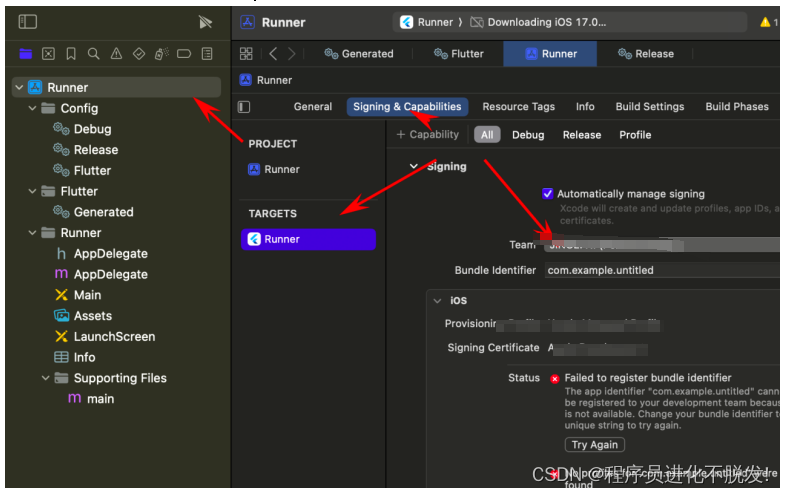Click the yellow warning indicator in toolbar
Screen dimensions: 785x494
pyautogui.click(x=765, y=22)
